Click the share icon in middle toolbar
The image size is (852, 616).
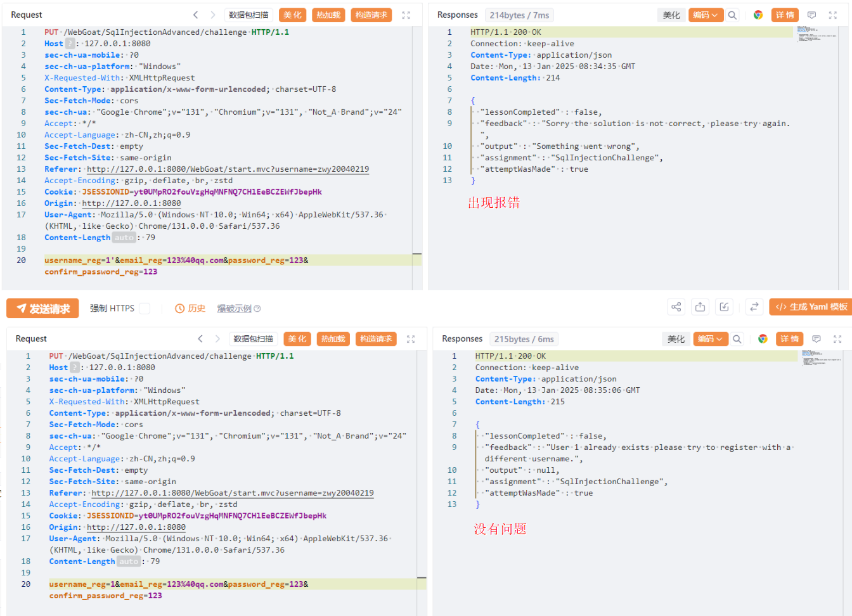click(x=676, y=307)
